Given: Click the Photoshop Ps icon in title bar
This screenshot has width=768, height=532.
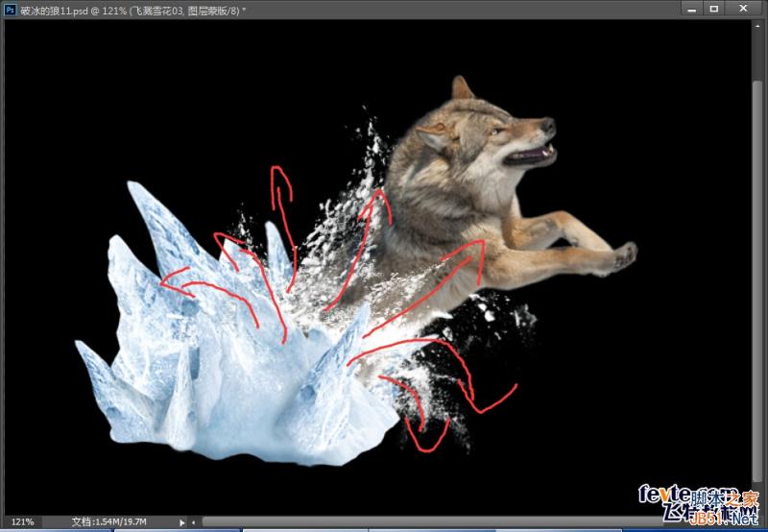Looking at the screenshot, I should click(x=11, y=10).
